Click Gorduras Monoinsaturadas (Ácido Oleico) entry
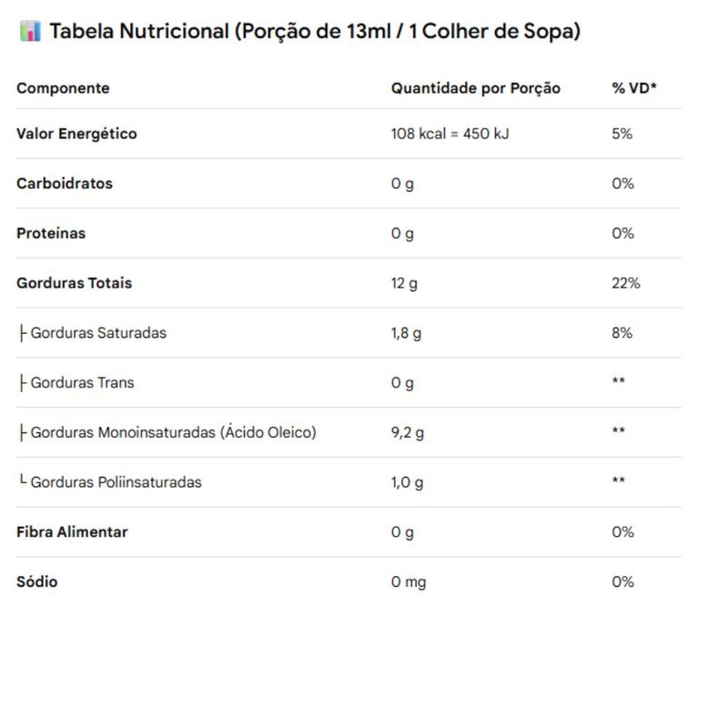This screenshot has width=728, height=728. pos(167,432)
